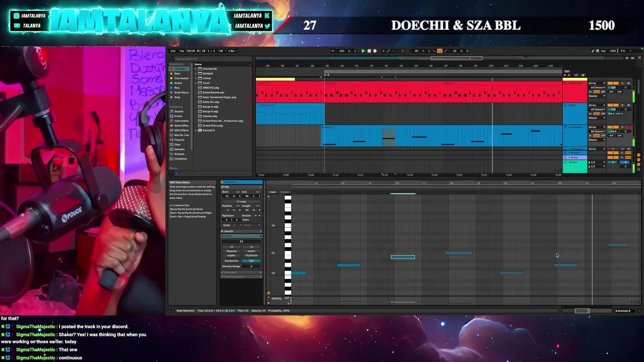This screenshot has height=362, width=644.
Task: Select Samples category in browser
Action: pyautogui.click(x=179, y=149)
